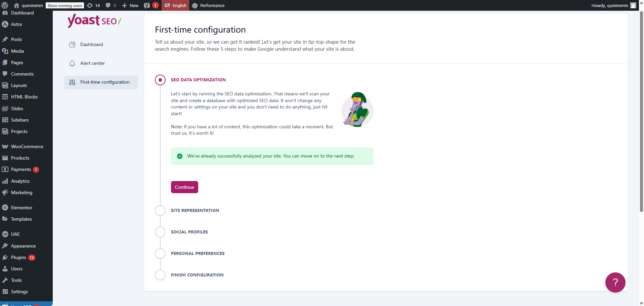Open the New content menu

point(130,5)
